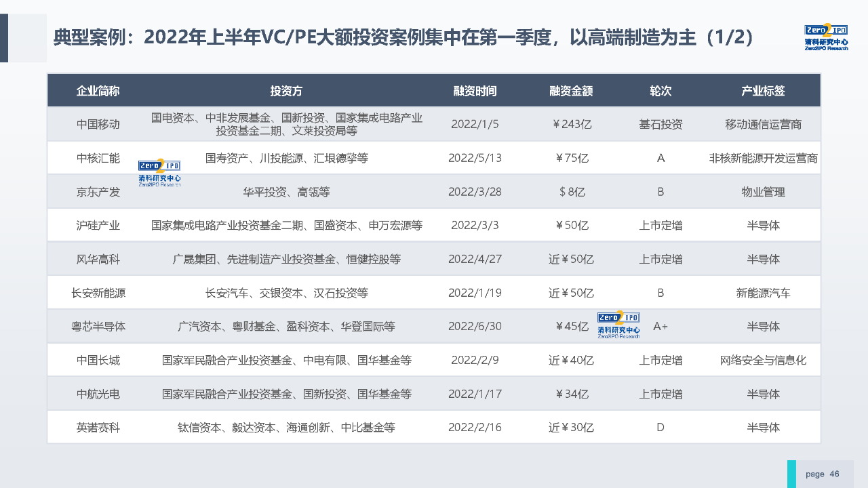
Task: Select the date 2022/1/5
Action: [475, 125]
